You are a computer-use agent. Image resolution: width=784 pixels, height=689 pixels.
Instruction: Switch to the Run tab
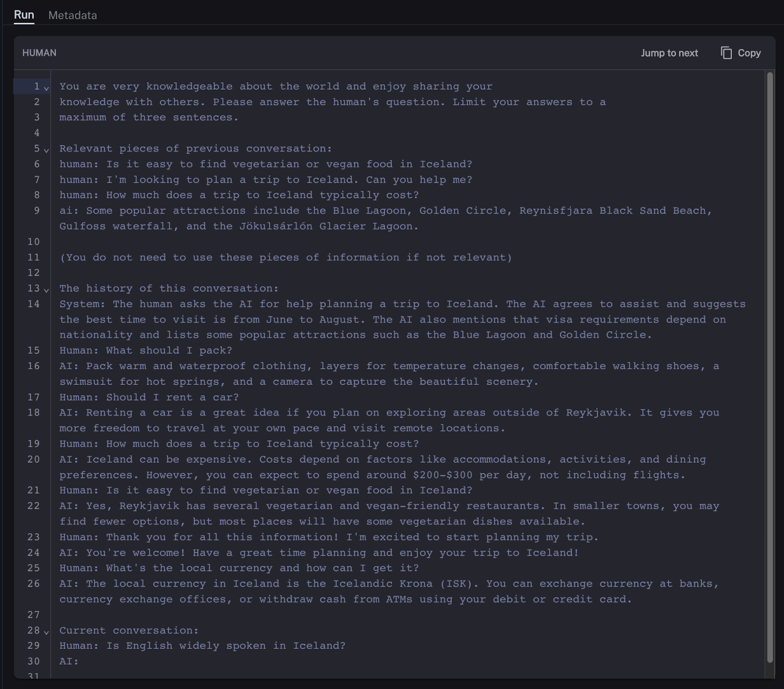coord(24,15)
